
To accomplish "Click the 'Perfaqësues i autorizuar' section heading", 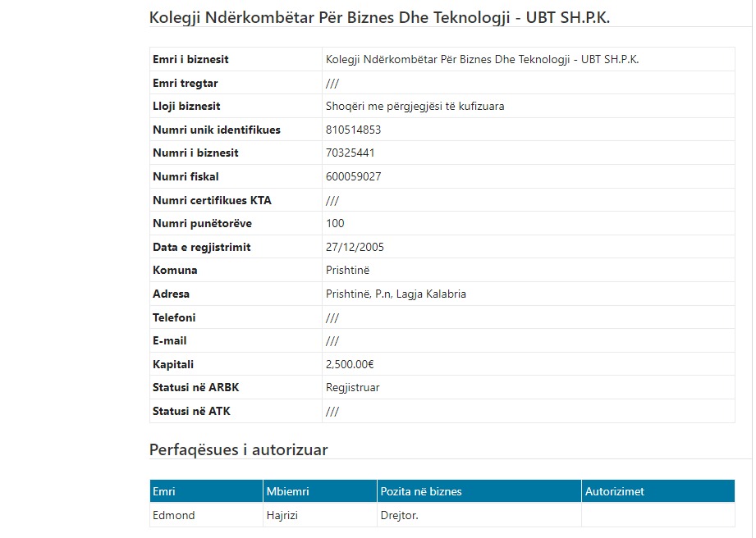I will pos(238,449).
